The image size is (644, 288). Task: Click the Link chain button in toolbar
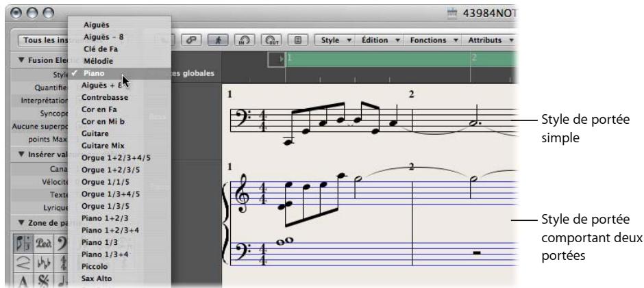[x=191, y=40]
